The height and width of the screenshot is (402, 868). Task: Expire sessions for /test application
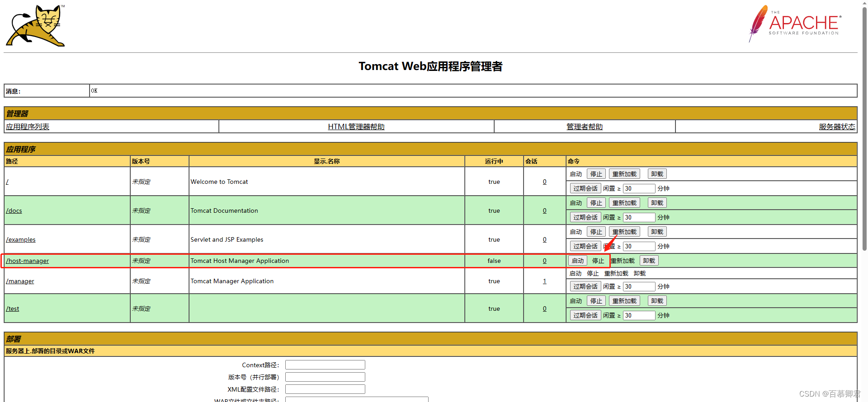click(x=585, y=315)
